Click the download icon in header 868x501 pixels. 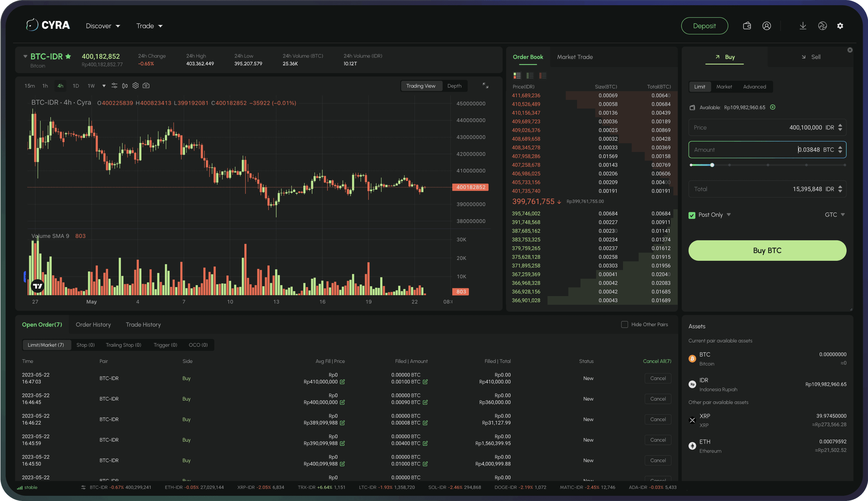click(803, 26)
